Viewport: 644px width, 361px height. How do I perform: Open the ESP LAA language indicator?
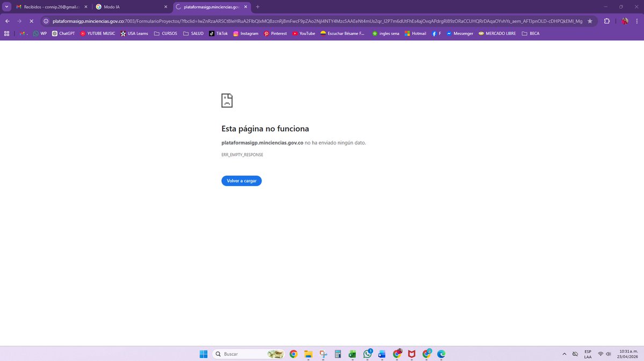click(x=588, y=354)
